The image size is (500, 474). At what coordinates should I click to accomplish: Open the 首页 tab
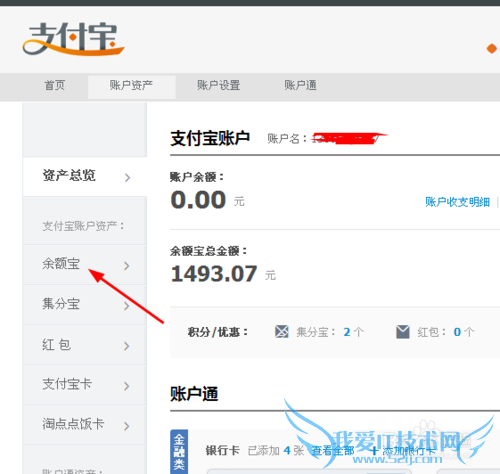(x=55, y=85)
